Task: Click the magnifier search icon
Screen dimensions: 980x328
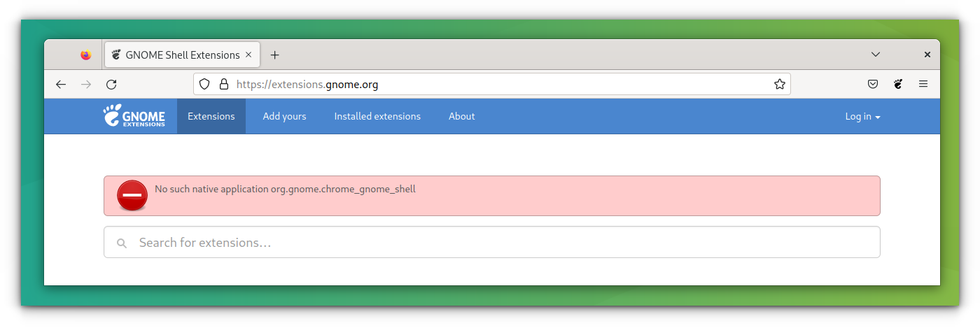Action: (122, 243)
